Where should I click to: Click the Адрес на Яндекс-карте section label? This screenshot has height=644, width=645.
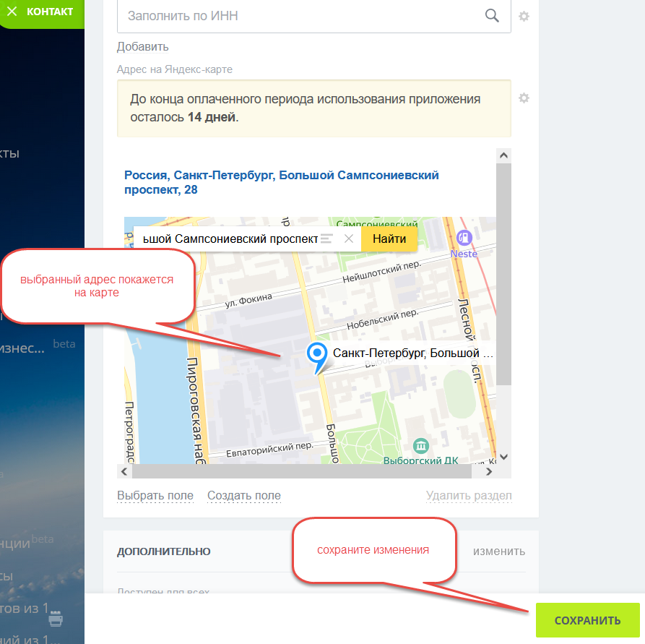(174, 69)
